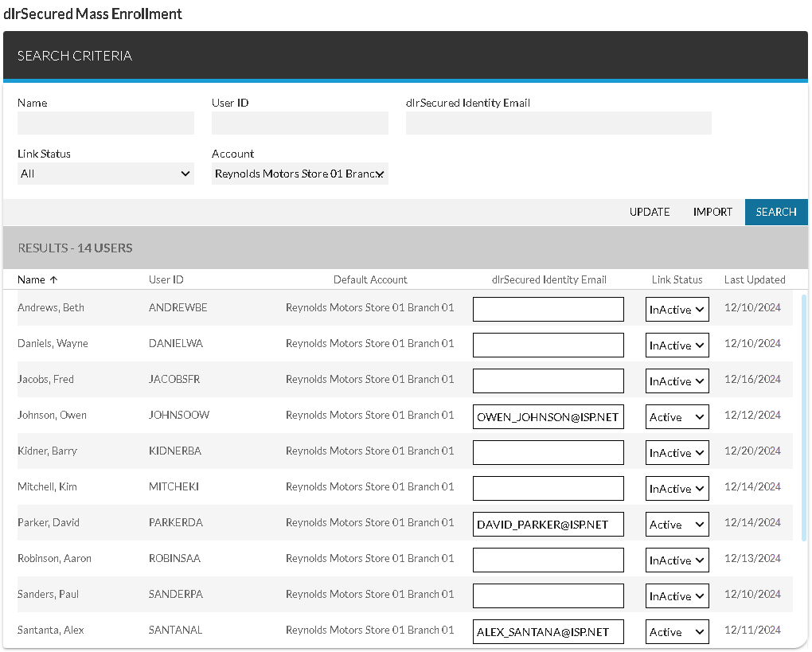Open Owen Johnson's Active status dropdown
812x652 pixels.
pyautogui.click(x=677, y=417)
